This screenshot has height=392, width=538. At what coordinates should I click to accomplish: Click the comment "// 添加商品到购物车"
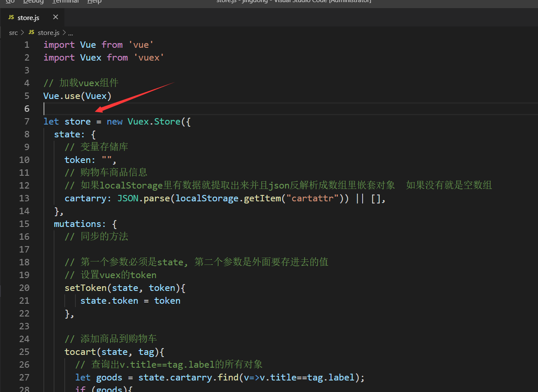(x=111, y=339)
